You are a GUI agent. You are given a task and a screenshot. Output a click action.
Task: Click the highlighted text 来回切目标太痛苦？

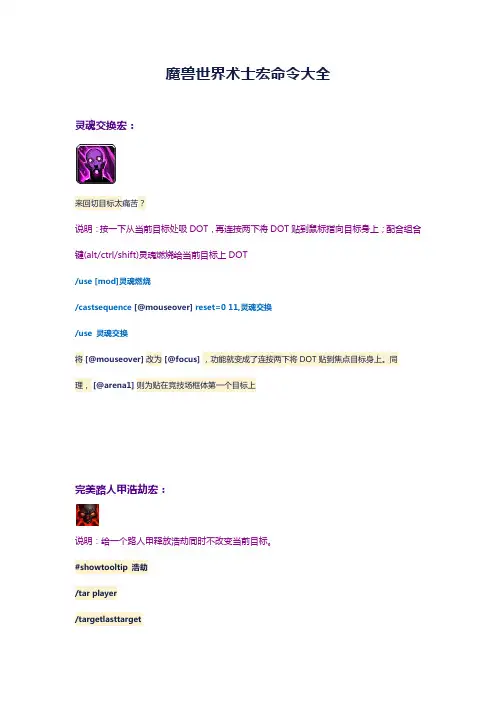coord(110,203)
